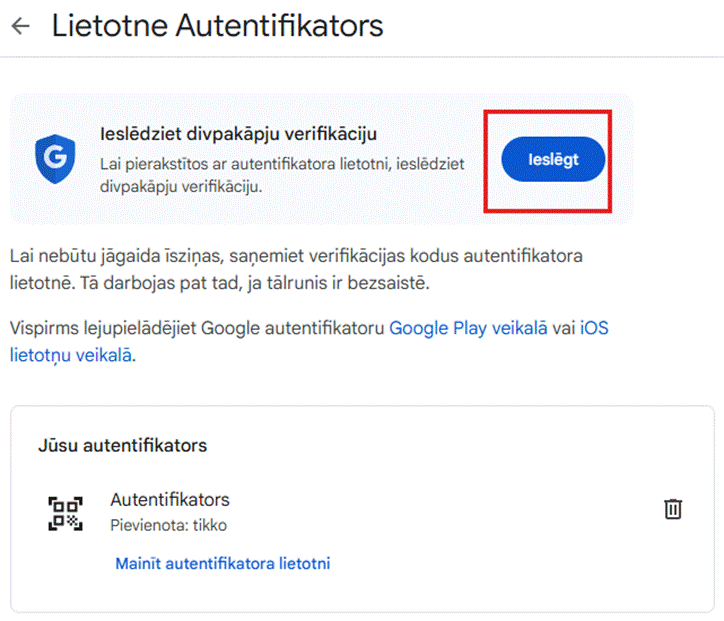724x621 pixels.
Task: Click the Jūsu autentifikators section heading
Action: tap(123, 446)
